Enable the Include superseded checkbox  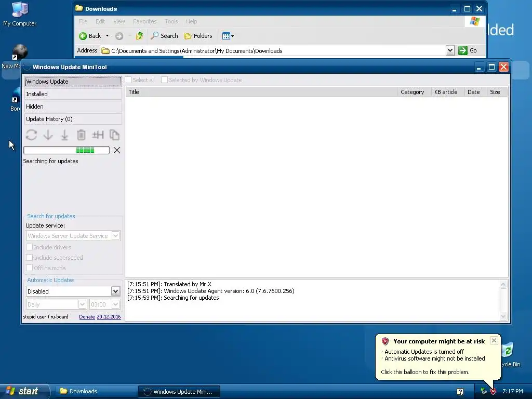point(30,258)
